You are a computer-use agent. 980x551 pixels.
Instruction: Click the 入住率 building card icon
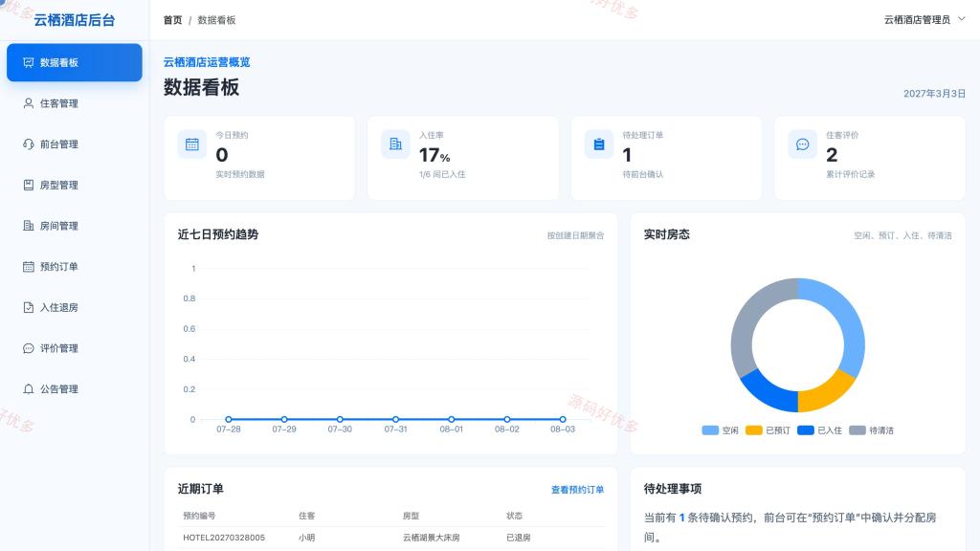point(395,144)
